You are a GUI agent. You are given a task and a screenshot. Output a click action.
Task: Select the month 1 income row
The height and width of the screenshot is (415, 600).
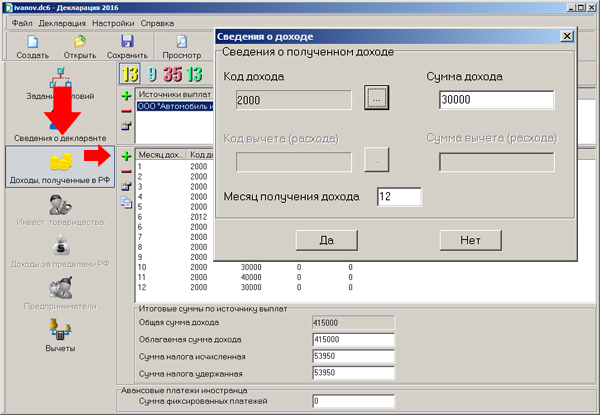[174, 166]
